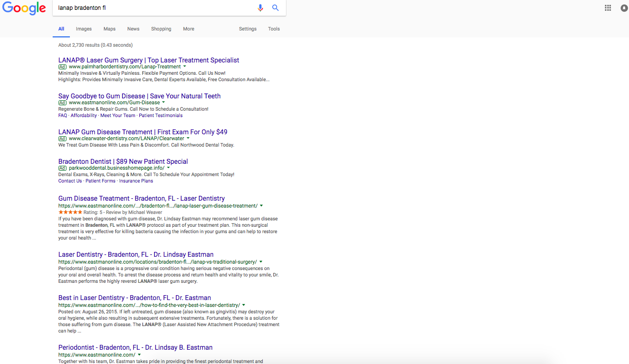
Task: Open 'LANAP® Laser Gum Surgery' ad link
Action: point(149,60)
